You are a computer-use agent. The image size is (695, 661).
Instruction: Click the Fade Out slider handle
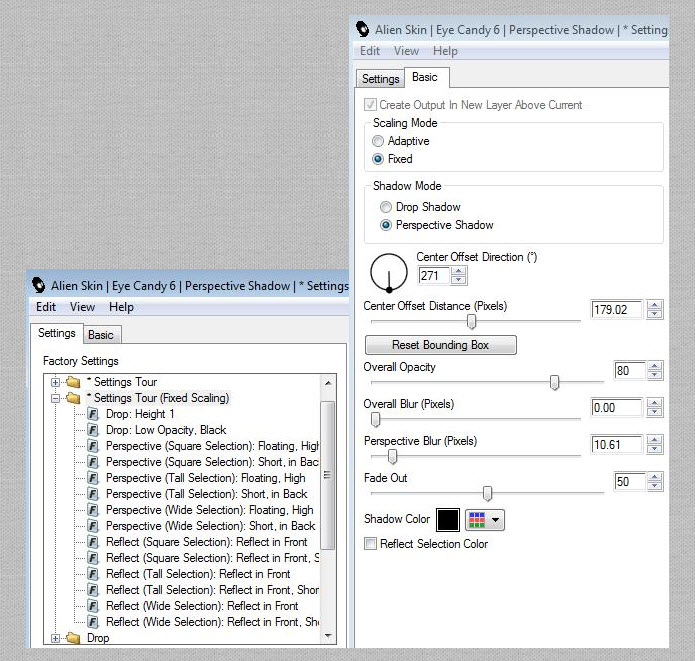(487, 493)
